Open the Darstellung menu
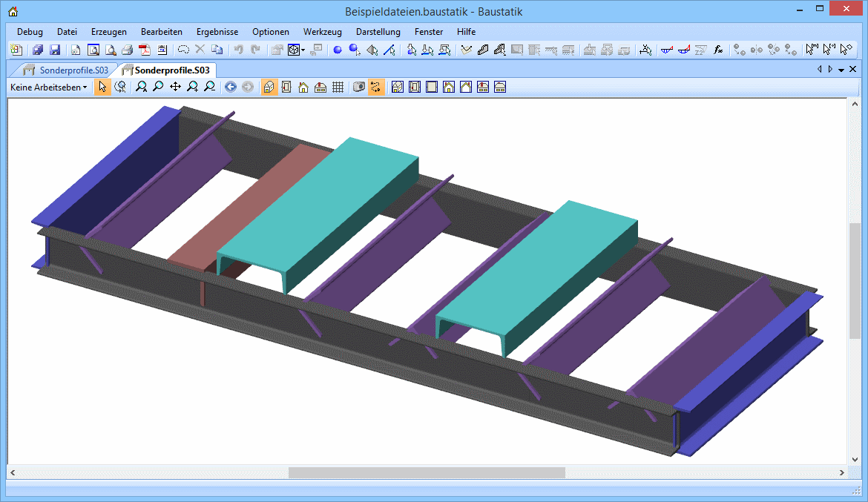This screenshot has height=502, width=868. [378, 32]
